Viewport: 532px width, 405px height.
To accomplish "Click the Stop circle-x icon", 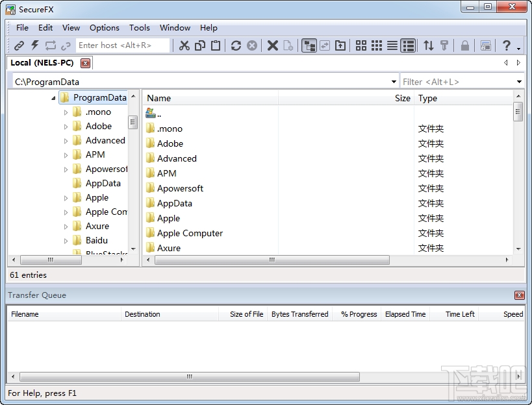I will point(252,45).
